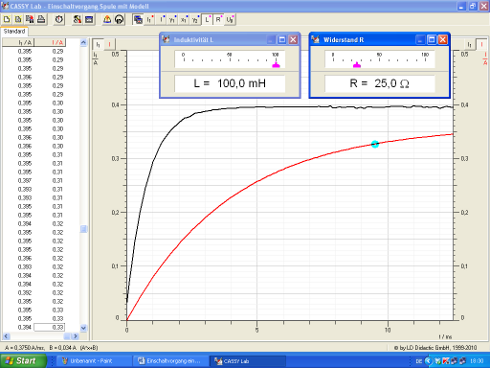The image size is (490, 368).
Task: Click the CASSY Lab icon in the Induktivität L title bar
Action: [166, 40]
